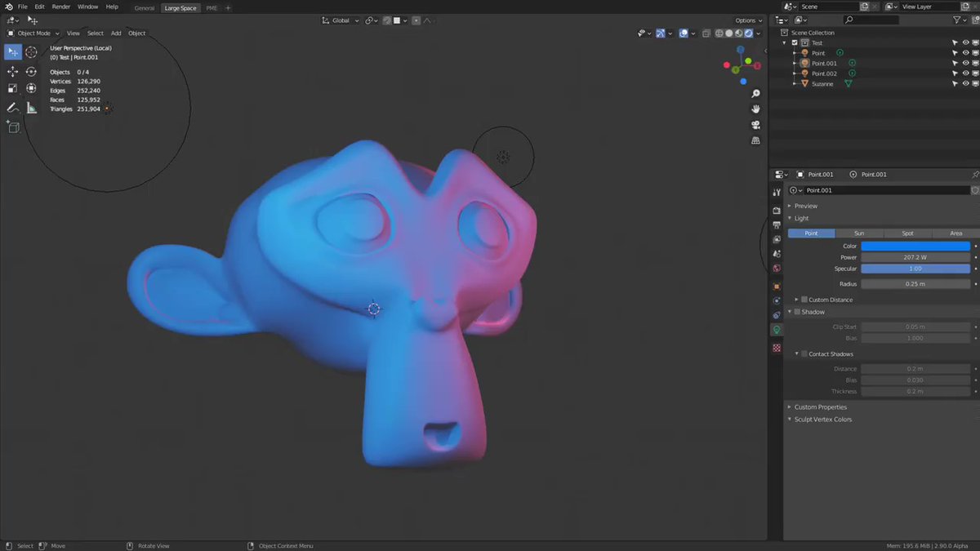Screen dimensions: 980x551
Task: Hide Point.002 in viewport via eye icon
Action: coord(965,73)
